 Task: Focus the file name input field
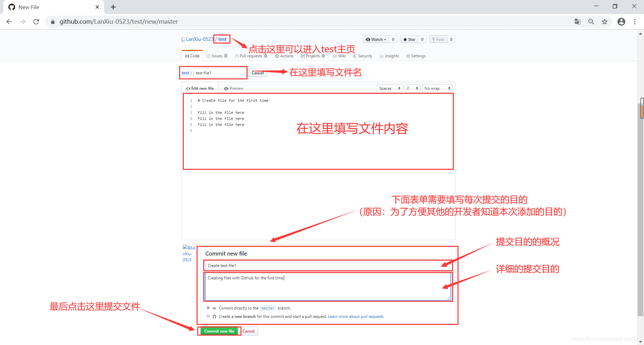[x=220, y=73]
